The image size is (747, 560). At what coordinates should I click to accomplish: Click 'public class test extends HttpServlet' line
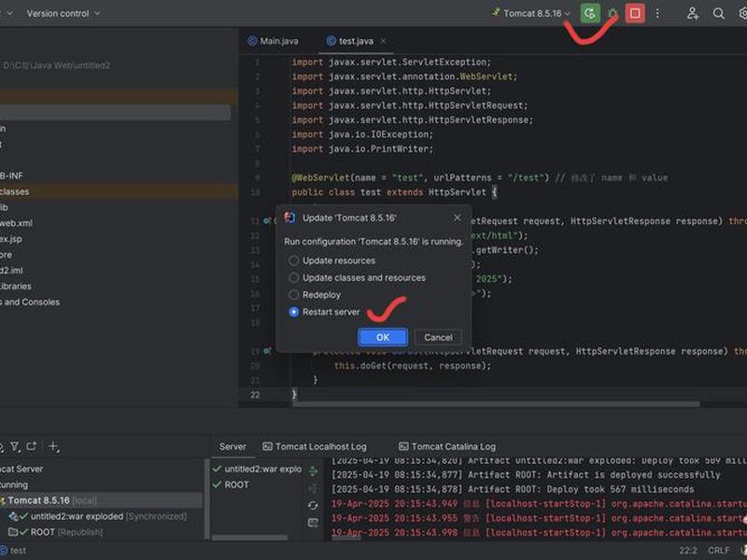(x=394, y=192)
